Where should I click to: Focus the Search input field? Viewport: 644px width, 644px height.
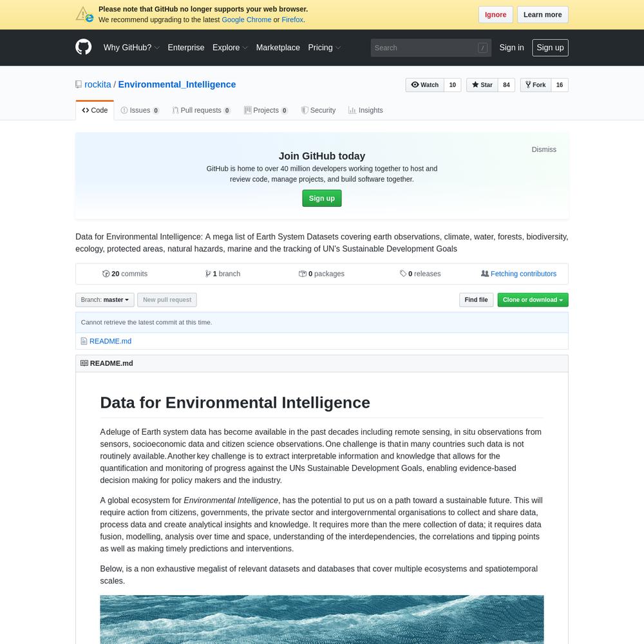pos(431,48)
